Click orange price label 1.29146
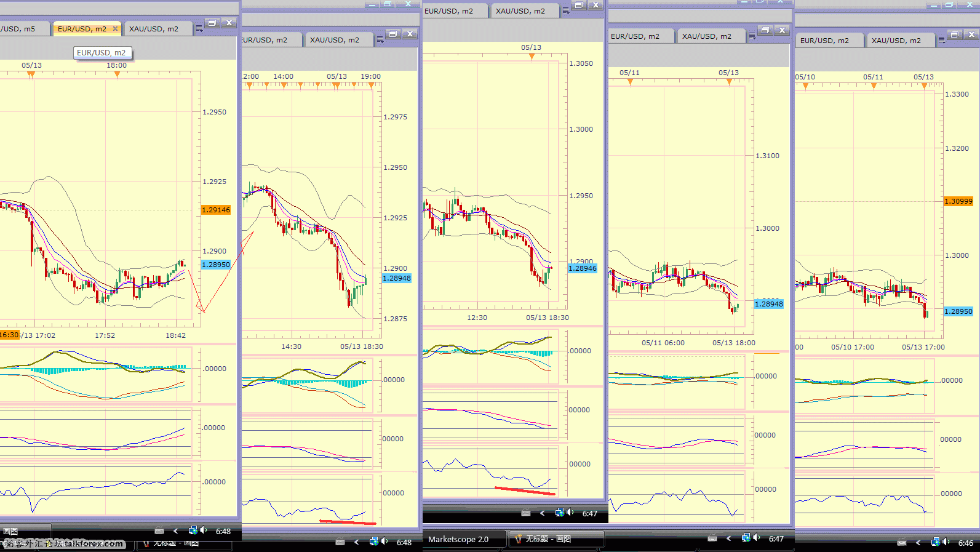The image size is (980, 552). click(216, 210)
